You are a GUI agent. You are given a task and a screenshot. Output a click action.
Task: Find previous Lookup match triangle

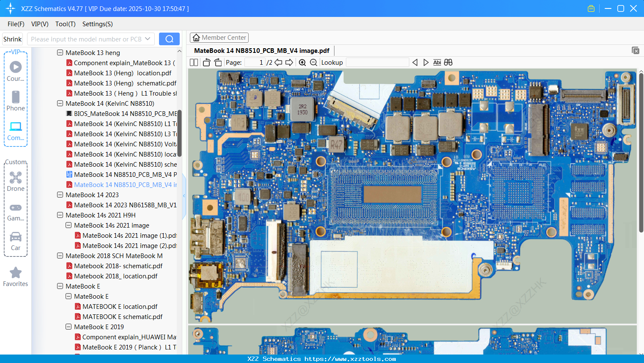(415, 63)
